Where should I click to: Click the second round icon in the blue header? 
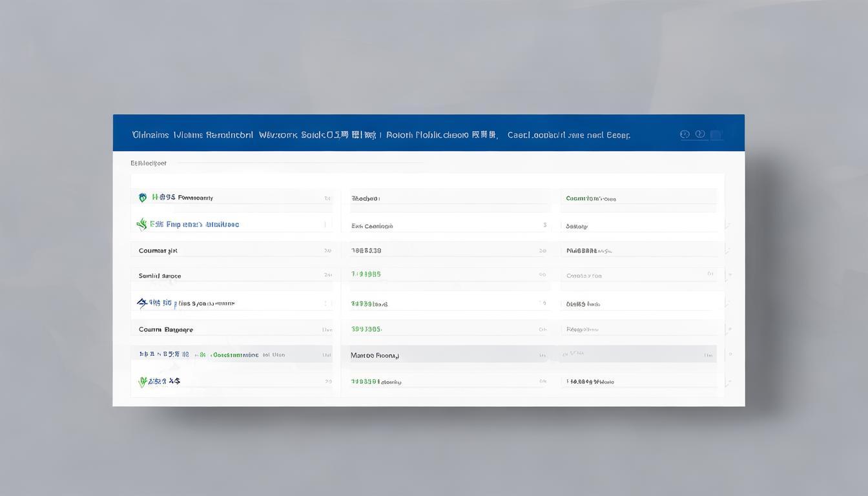click(700, 134)
